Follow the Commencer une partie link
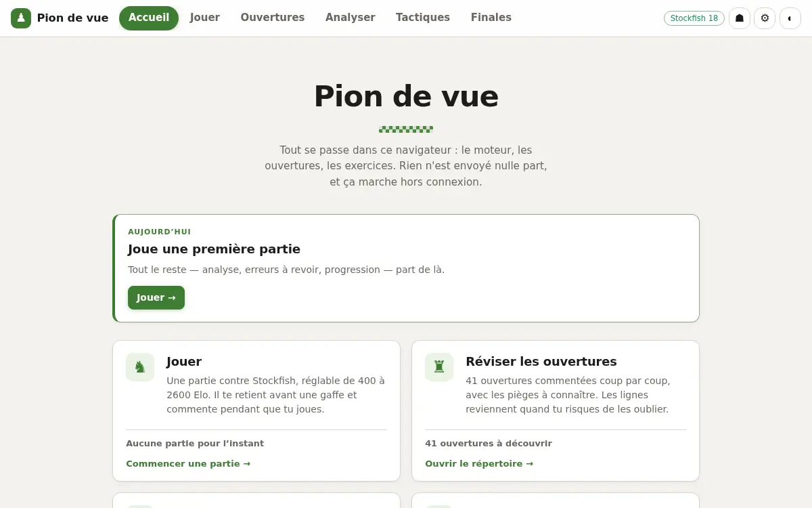The image size is (812, 508). click(x=188, y=464)
